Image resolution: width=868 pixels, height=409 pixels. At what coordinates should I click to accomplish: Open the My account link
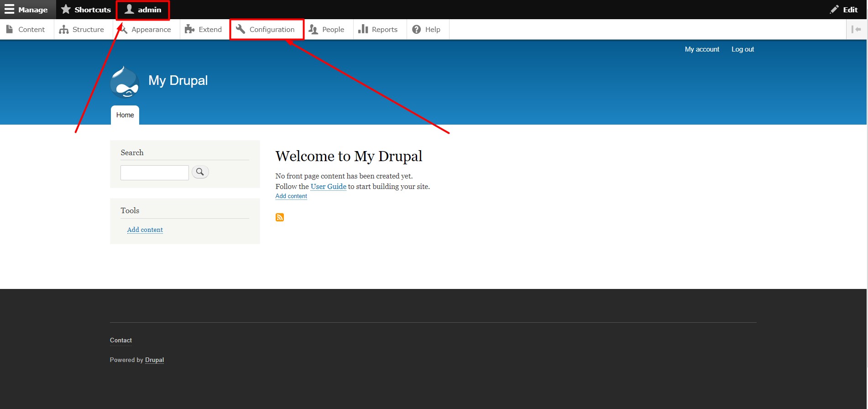point(702,49)
